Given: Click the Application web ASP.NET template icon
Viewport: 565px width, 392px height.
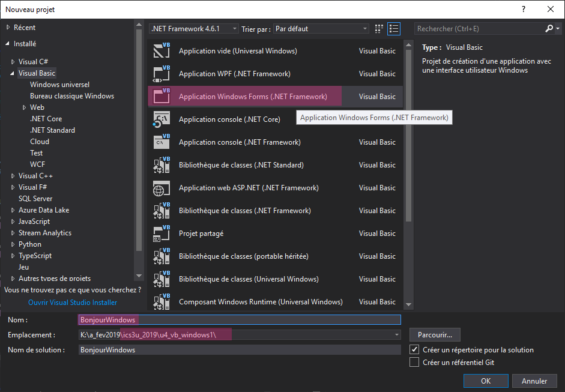Looking at the screenshot, I should pyautogui.click(x=162, y=188).
